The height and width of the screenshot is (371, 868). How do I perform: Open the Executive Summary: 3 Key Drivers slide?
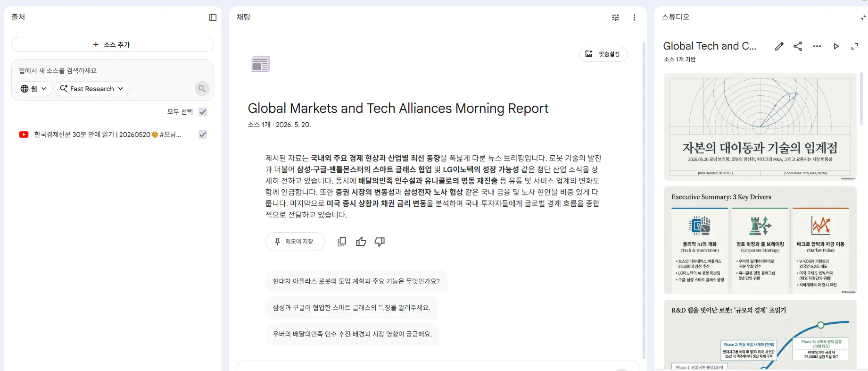760,240
